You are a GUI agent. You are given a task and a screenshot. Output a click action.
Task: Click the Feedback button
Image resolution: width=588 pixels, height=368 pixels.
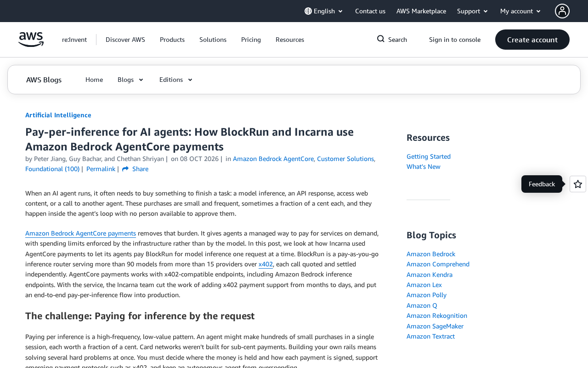(x=542, y=184)
